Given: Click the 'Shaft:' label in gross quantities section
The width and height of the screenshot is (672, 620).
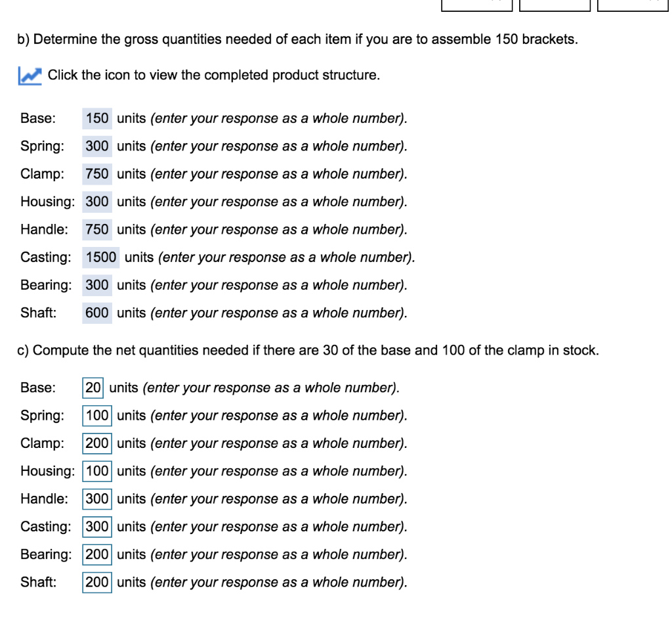Looking at the screenshot, I should click(39, 313).
